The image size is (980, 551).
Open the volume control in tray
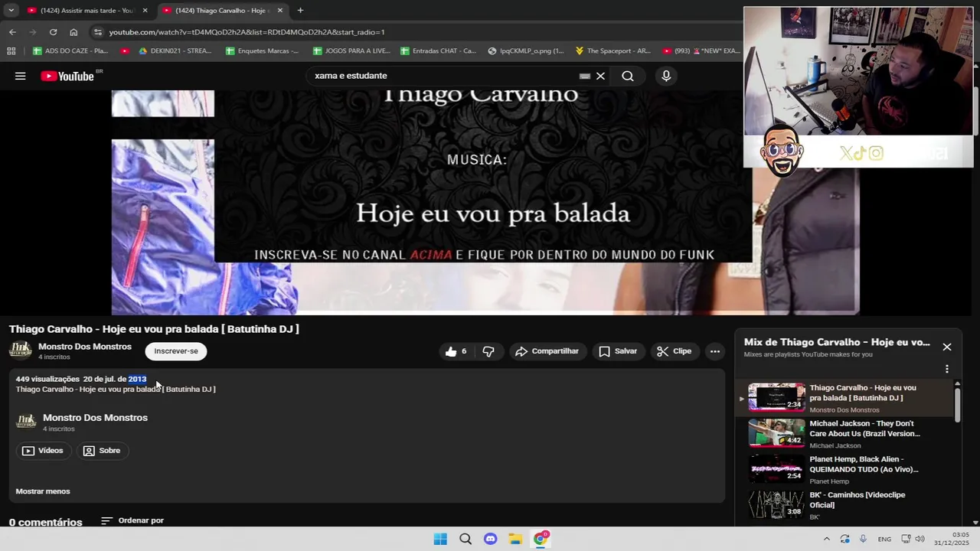[x=920, y=539]
